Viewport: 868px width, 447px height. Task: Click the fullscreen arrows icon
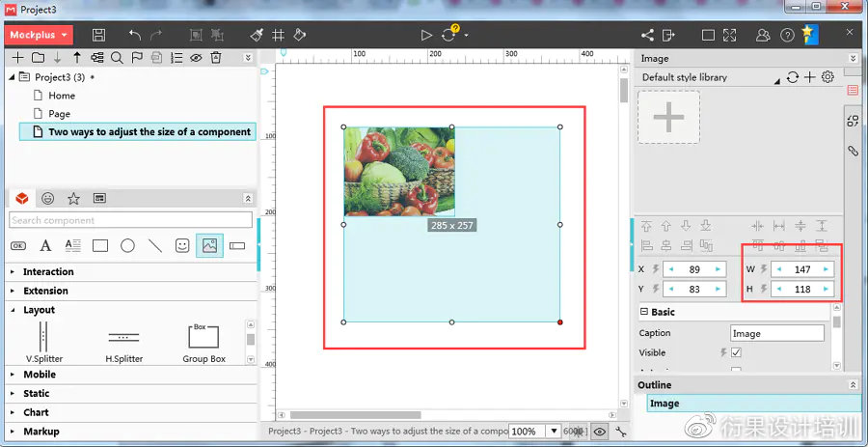[730, 35]
